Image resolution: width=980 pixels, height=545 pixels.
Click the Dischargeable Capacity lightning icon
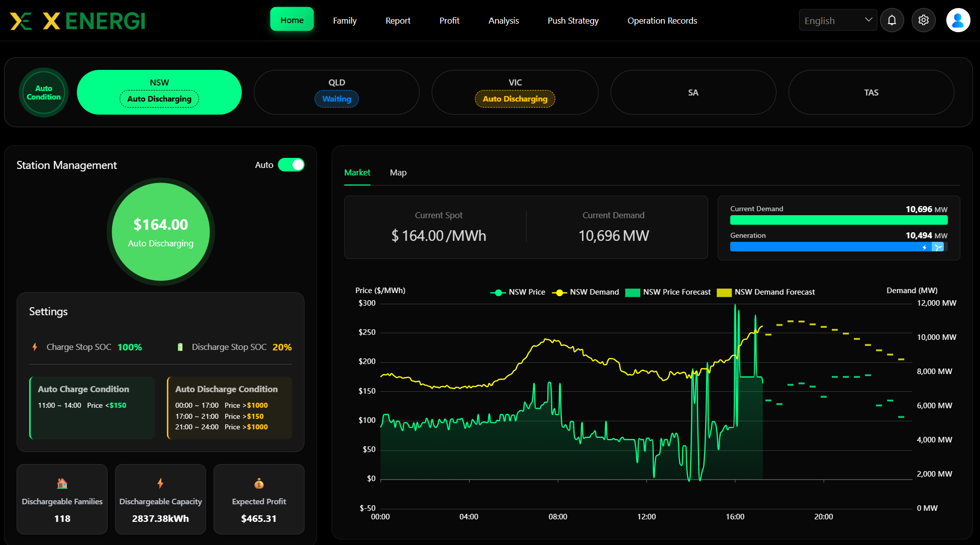click(x=160, y=484)
